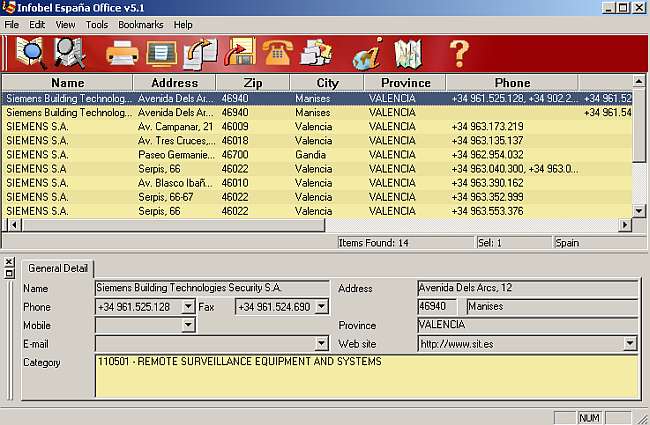Select the second Siemens Building Technolog row
Viewport: 650px width, 425px height.
click(317, 112)
